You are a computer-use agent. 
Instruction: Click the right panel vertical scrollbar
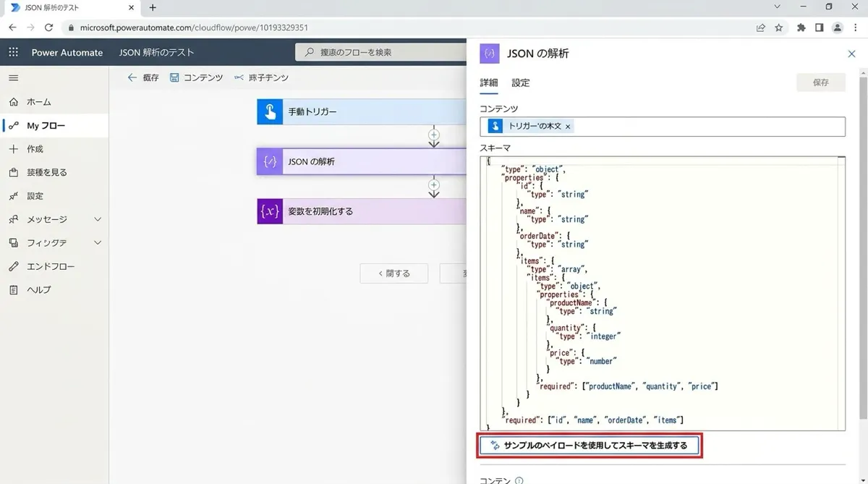[x=864, y=246]
